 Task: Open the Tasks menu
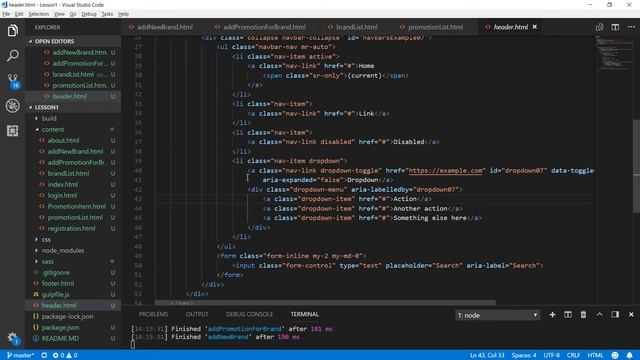pos(107,14)
